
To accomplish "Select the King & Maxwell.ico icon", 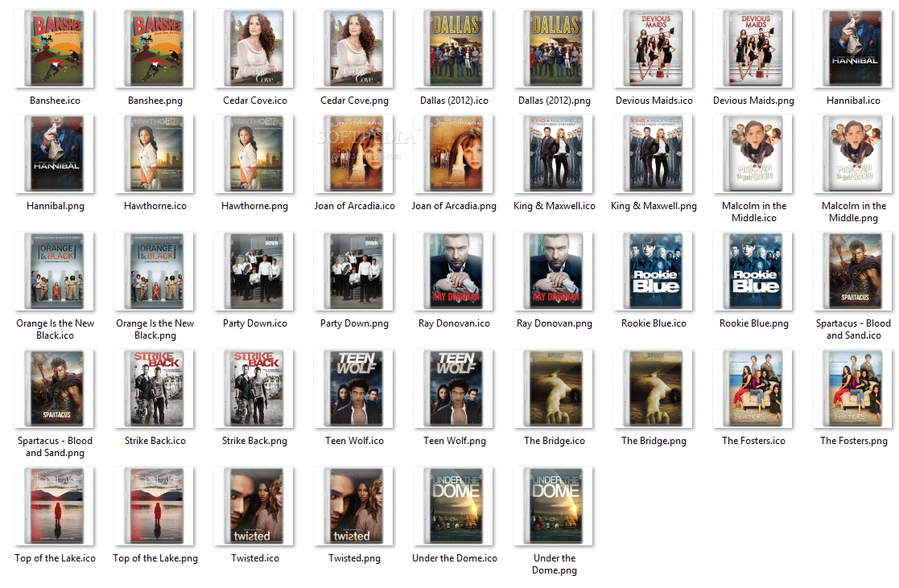I will 553,154.
